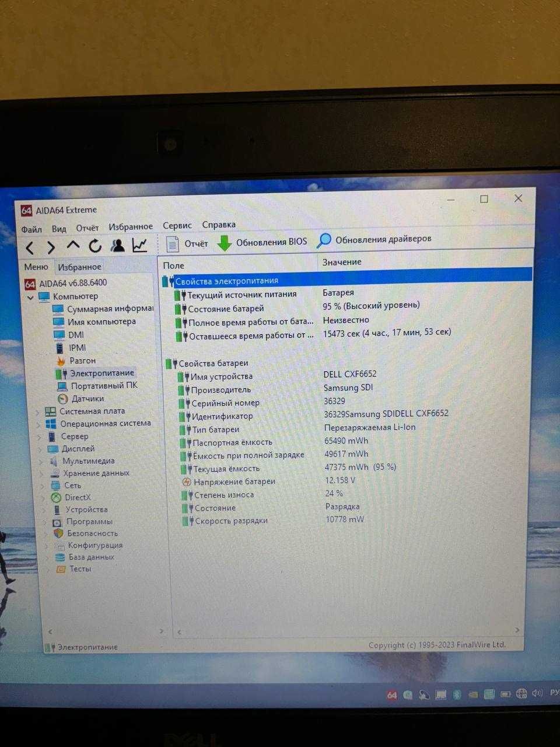The image size is (560, 747).
Task: Click the value DELL CXF6652
Action: [x=350, y=374]
